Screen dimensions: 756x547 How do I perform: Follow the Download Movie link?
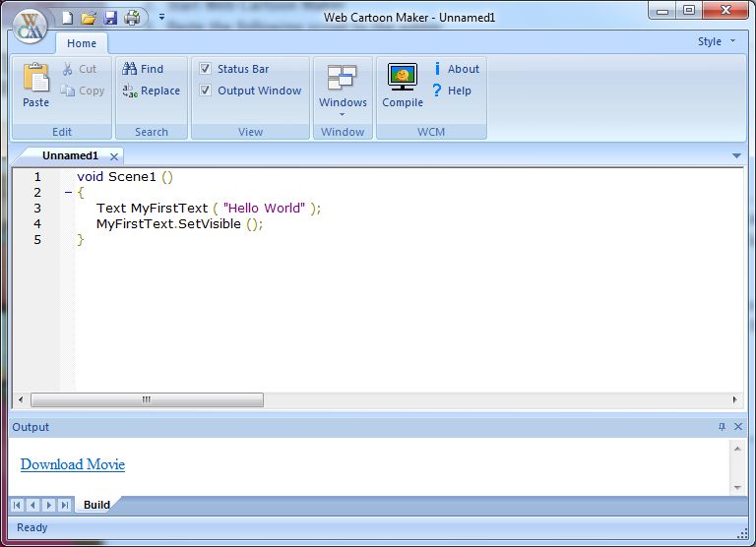(73, 464)
